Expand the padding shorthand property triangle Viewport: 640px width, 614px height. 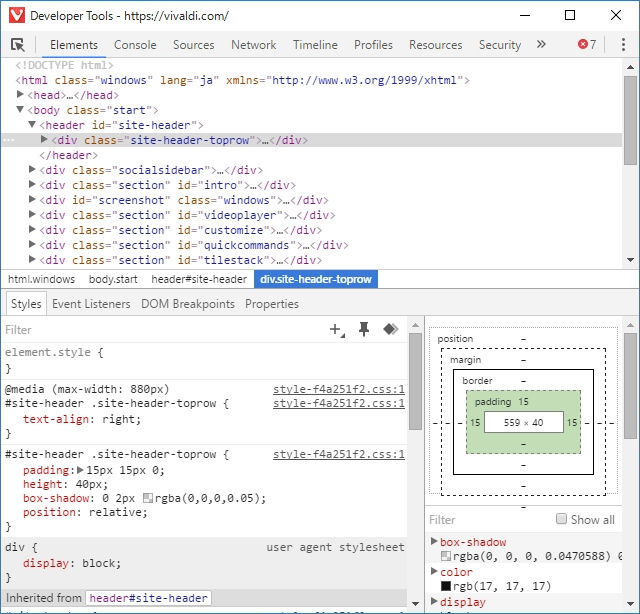click(80, 470)
